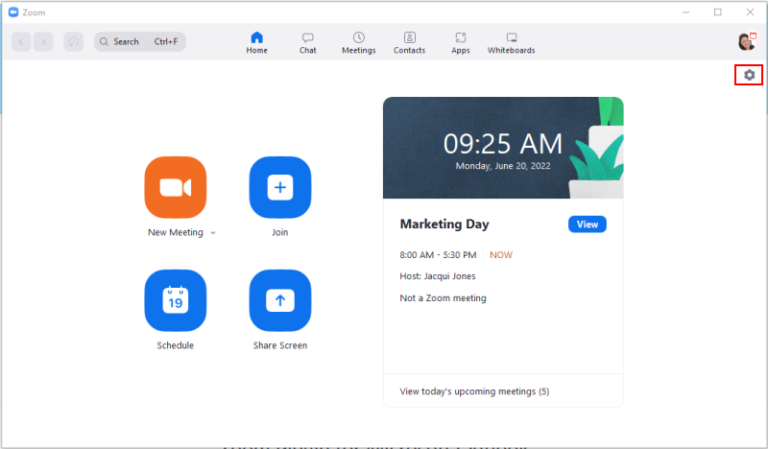
Task: Click the user profile avatar
Action: pyautogui.click(x=746, y=41)
